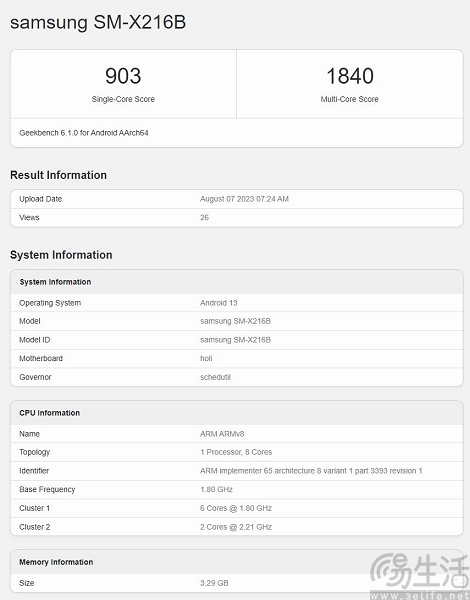
Task: Click the Operating System row label
Action: click(x=50, y=303)
